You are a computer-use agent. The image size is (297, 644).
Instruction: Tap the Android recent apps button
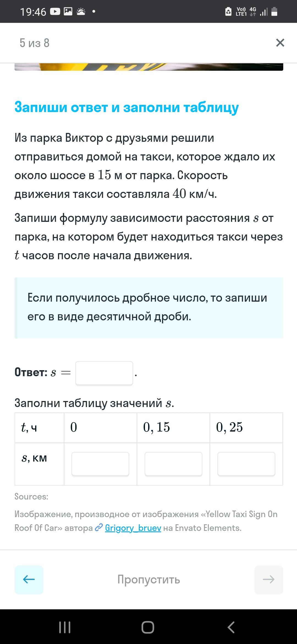(65, 627)
